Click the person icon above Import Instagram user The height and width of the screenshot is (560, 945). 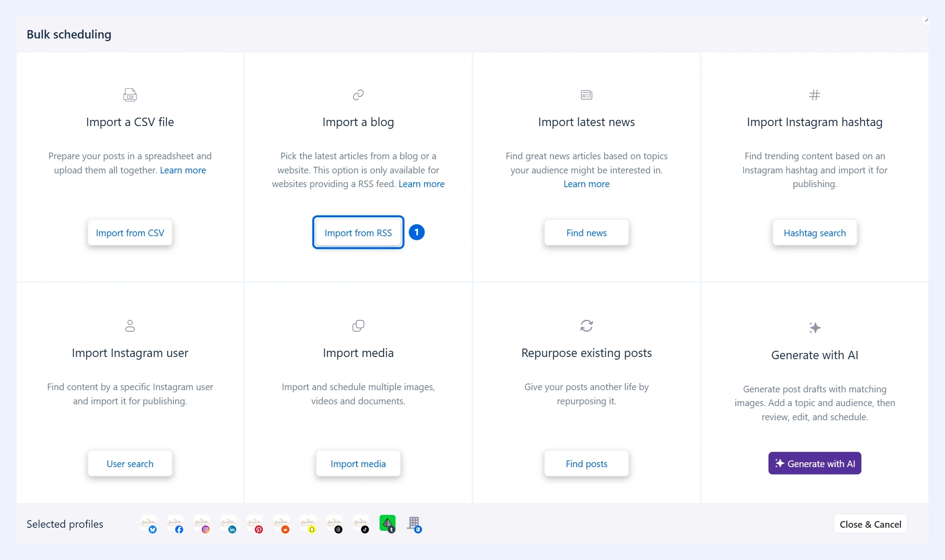tap(130, 326)
